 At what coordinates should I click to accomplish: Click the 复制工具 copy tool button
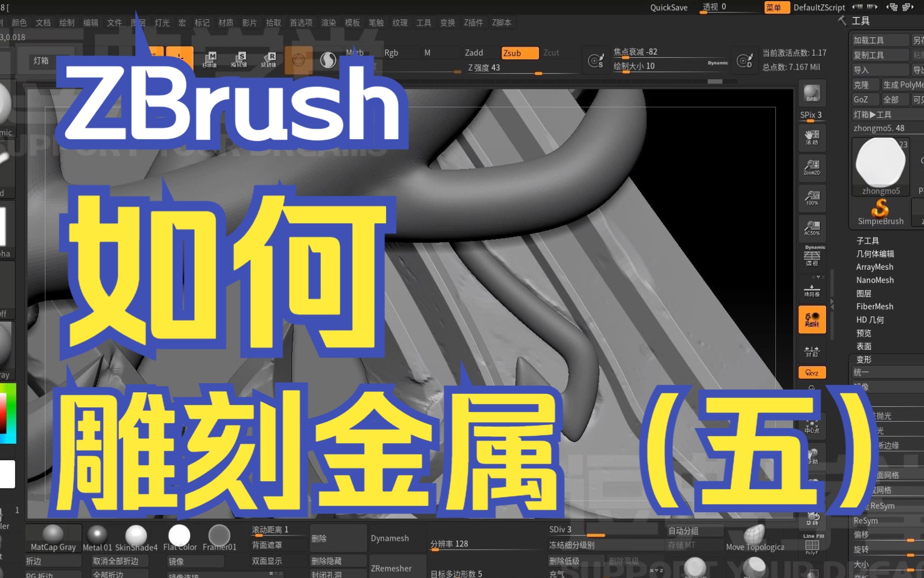(x=880, y=55)
